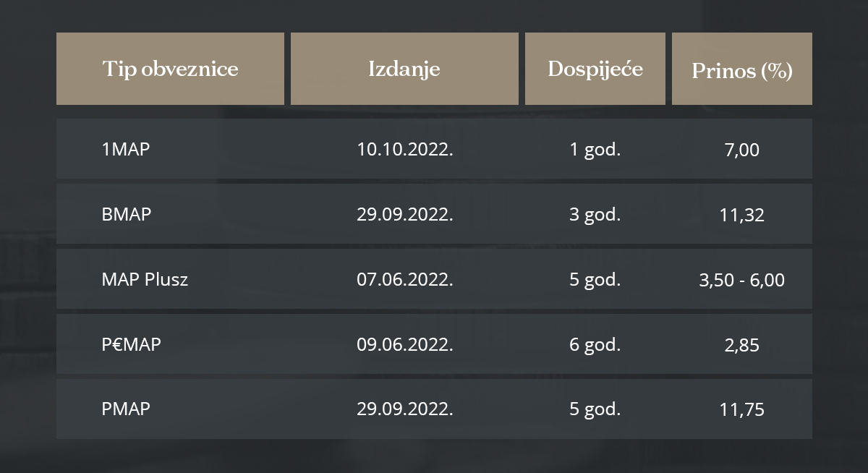Click the 11,75 yield value
Viewport: 868px width, 473px height.
pyautogui.click(x=742, y=410)
